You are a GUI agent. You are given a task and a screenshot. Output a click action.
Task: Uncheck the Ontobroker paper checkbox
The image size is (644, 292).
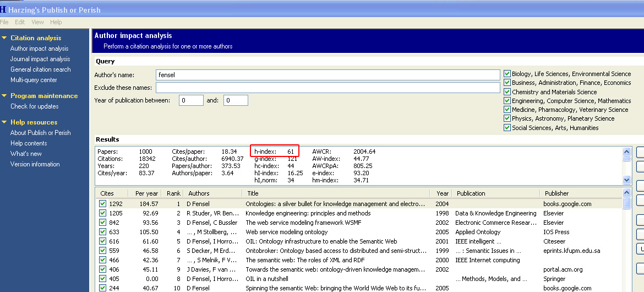[103, 251]
